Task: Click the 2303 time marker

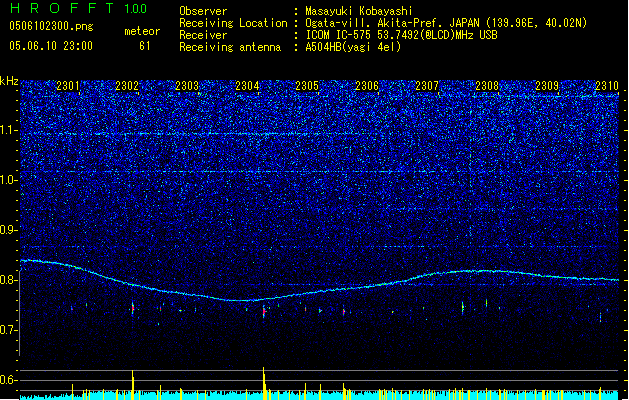Action: pos(187,86)
